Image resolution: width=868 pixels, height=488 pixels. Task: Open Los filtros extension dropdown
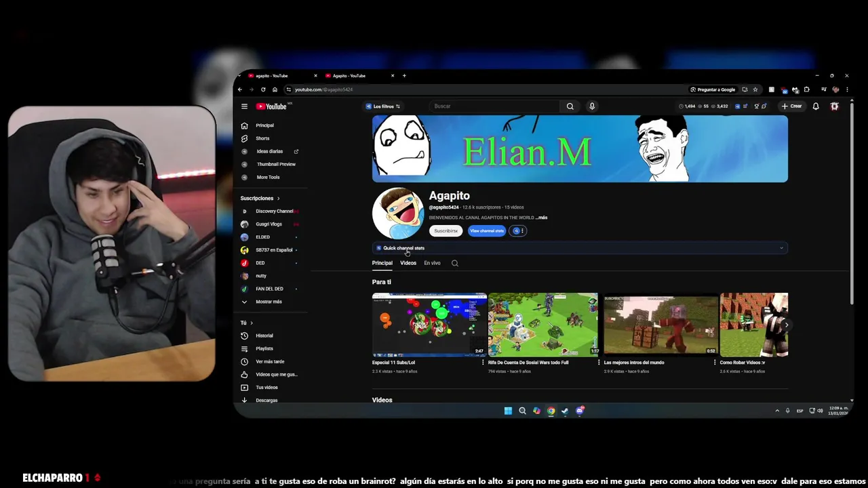coord(383,106)
